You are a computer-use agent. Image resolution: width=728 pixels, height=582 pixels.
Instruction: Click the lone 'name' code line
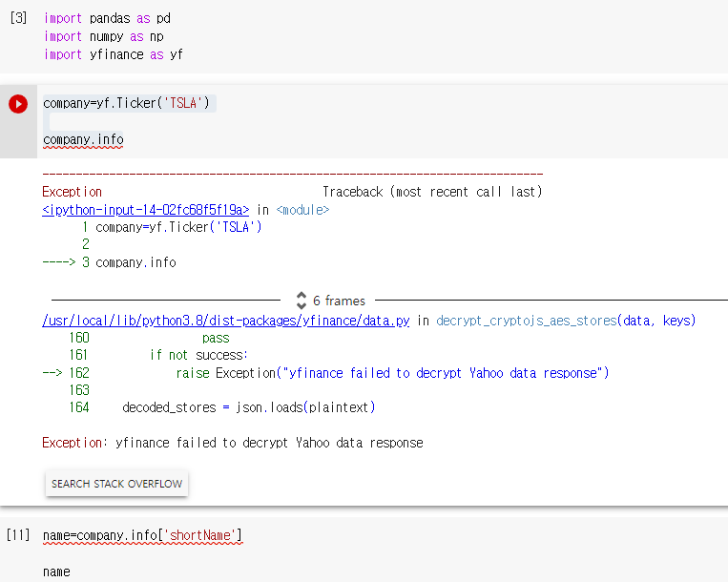(56, 572)
